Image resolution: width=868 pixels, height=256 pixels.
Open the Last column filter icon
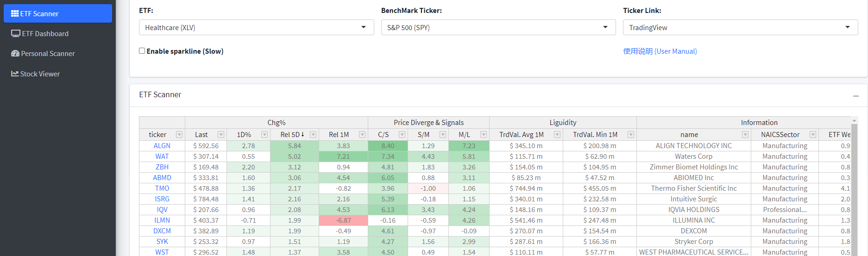click(x=221, y=135)
